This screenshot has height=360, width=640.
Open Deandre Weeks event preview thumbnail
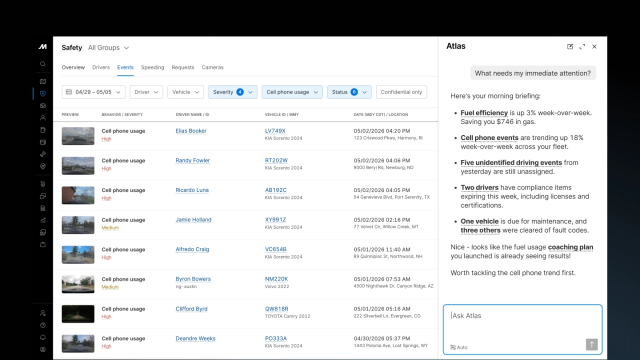tap(78, 344)
